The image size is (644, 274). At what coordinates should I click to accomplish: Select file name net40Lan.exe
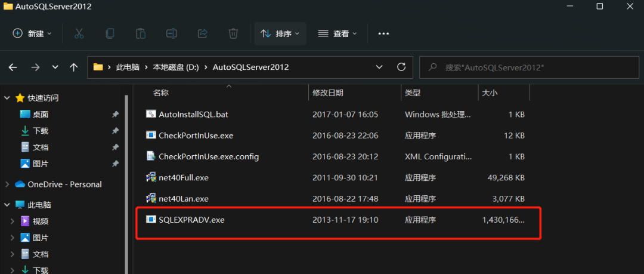point(184,199)
